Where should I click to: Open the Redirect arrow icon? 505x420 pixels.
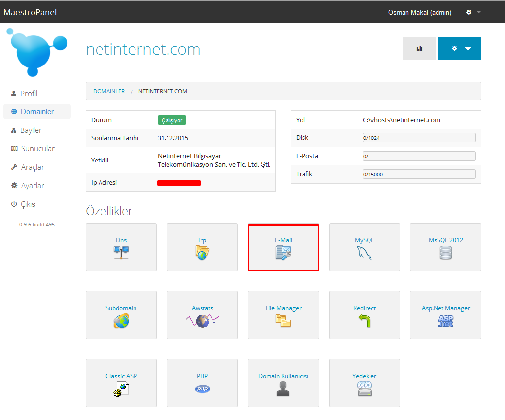(x=364, y=321)
